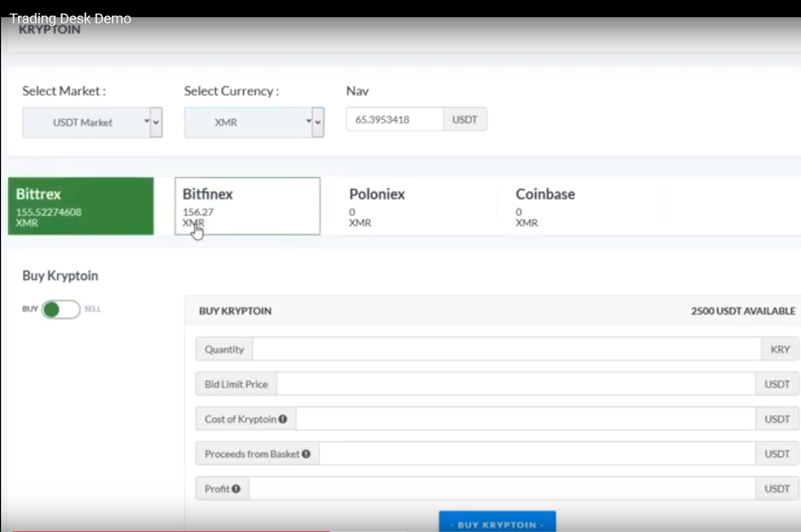Click the KRYPTOIN logo text
This screenshot has width=801, height=532.
49,30
